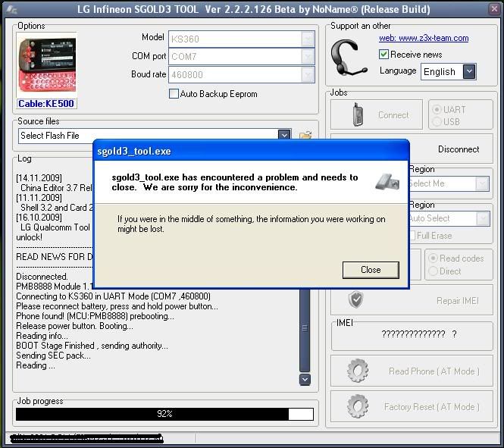This screenshot has width=504, height=448.
Task: Select the USB radio button
Action: click(437, 122)
